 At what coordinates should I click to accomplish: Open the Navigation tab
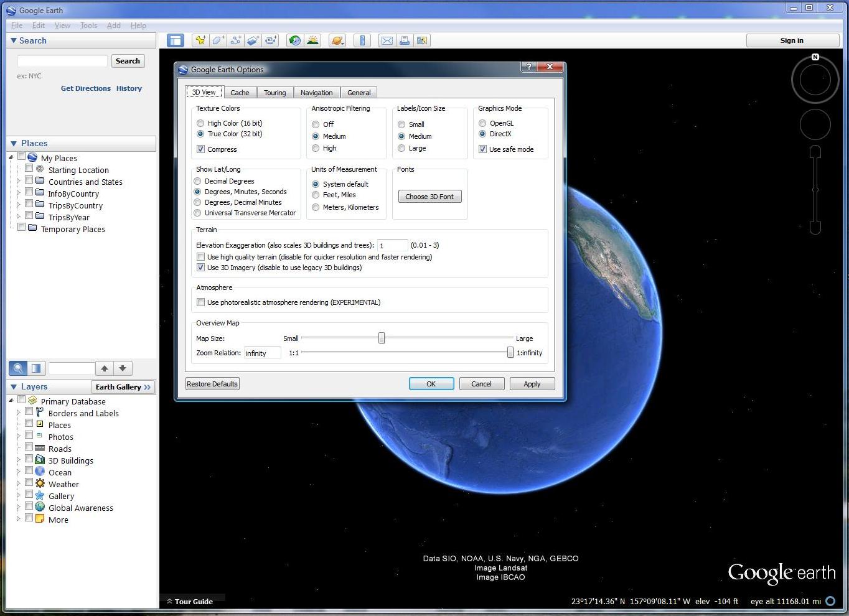(x=316, y=93)
